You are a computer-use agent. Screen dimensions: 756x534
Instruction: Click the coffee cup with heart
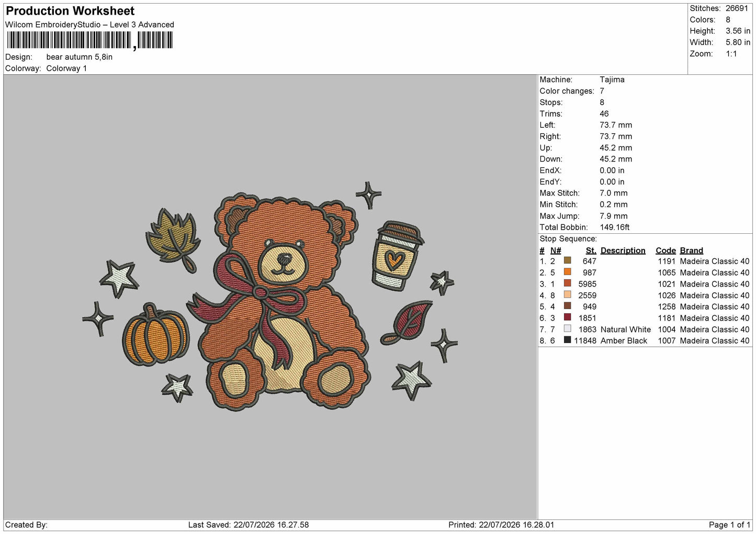pos(397,255)
